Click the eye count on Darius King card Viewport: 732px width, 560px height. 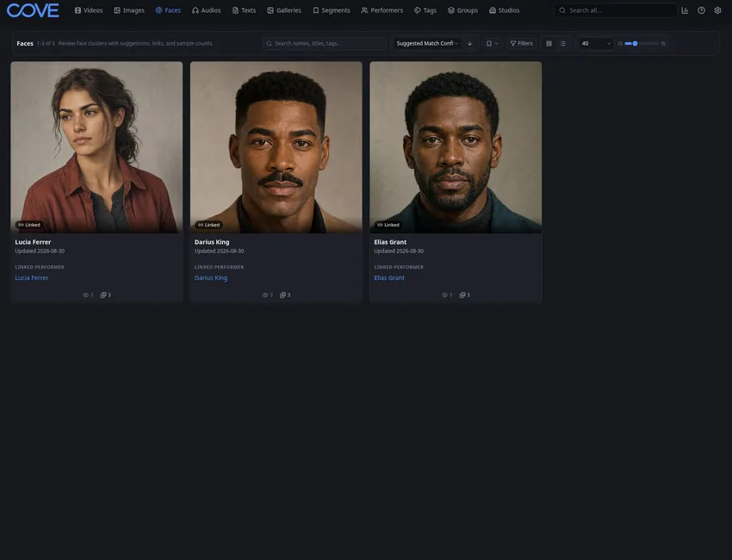(268, 295)
